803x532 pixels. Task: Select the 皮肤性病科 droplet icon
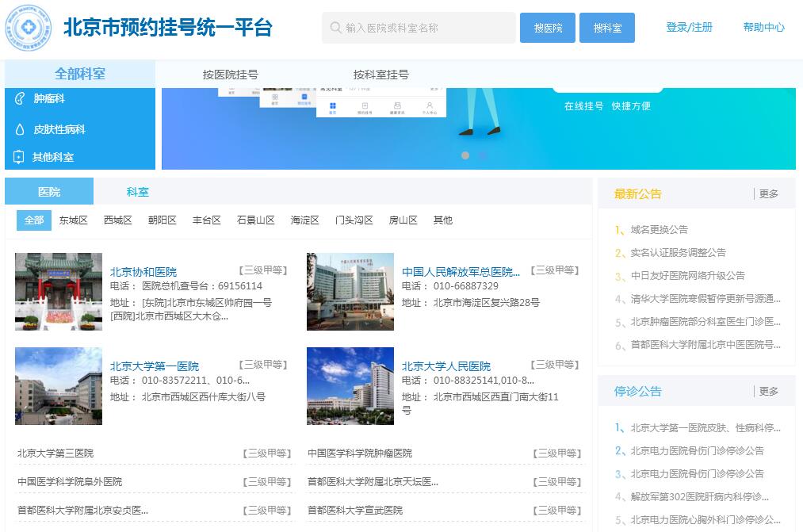pos(20,129)
